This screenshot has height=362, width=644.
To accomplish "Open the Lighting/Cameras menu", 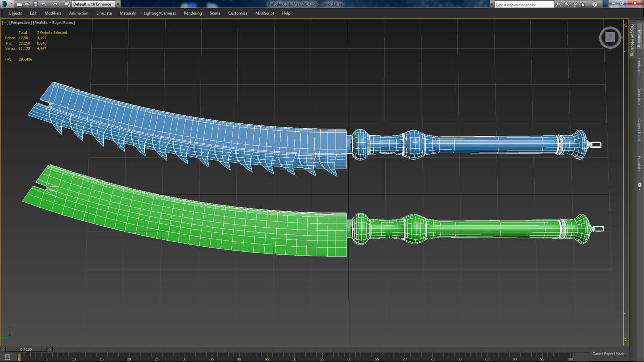I will point(160,13).
